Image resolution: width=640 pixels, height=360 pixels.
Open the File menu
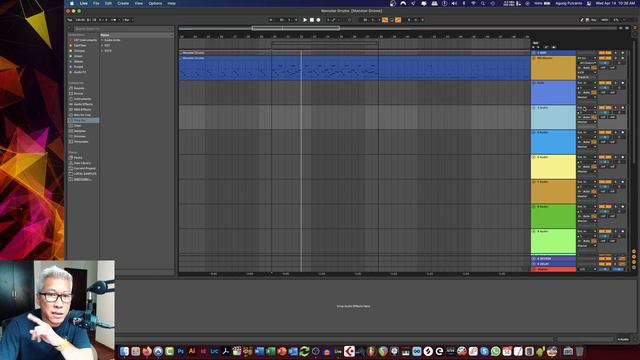pyautogui.click(x=96, y=3)
